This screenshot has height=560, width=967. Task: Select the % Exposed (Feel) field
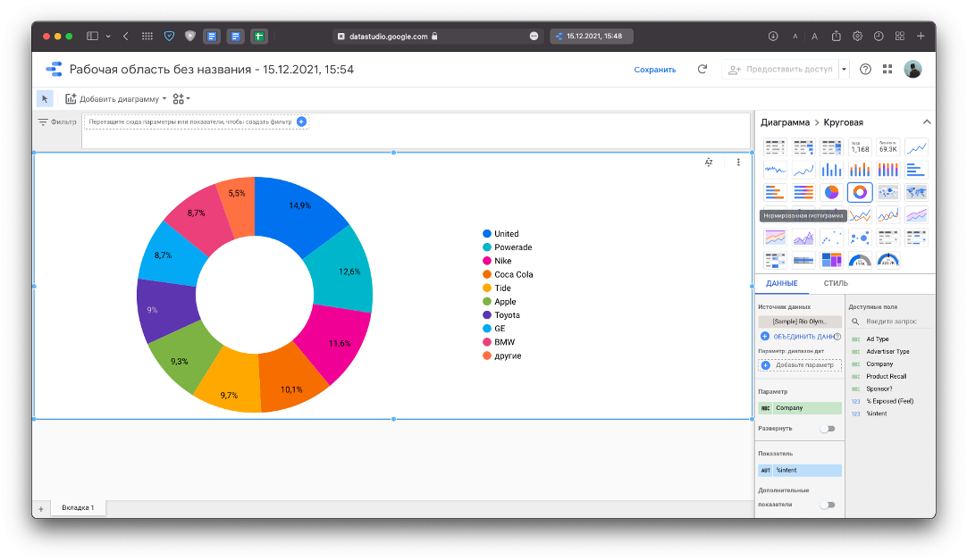889,400
